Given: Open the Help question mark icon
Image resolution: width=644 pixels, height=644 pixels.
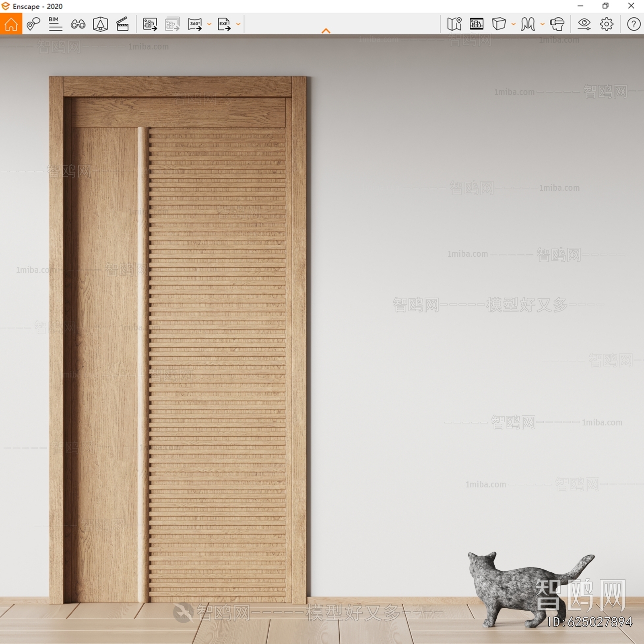Looking at the screenshot, I should coord(634,24).
